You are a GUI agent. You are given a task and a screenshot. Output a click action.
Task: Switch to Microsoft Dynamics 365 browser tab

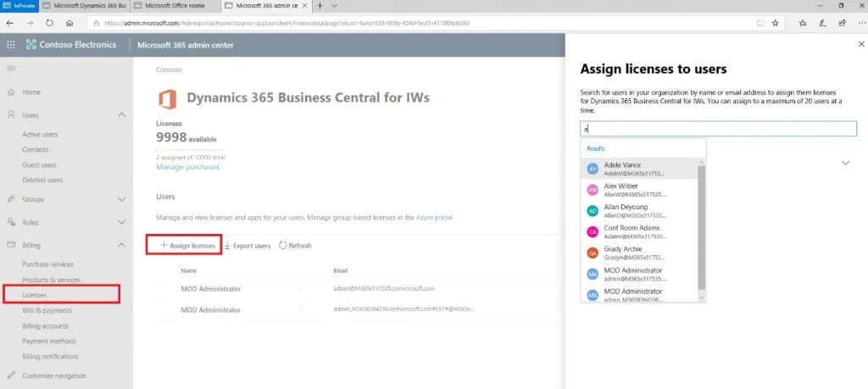coord(84,6)
